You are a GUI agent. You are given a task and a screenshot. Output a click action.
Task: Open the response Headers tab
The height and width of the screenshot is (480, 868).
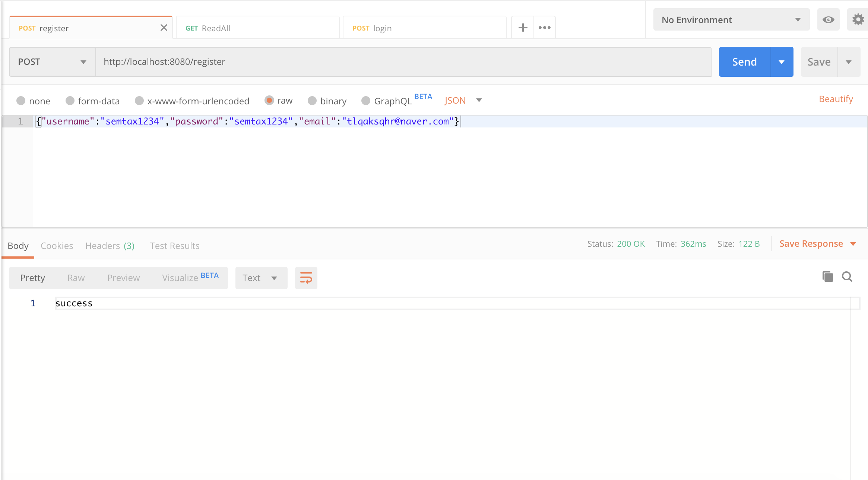(110, 246)
